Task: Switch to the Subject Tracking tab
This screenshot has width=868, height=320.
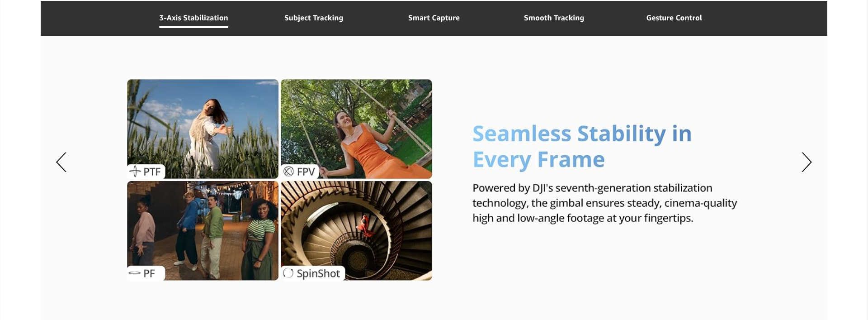Action: point(314,18)
